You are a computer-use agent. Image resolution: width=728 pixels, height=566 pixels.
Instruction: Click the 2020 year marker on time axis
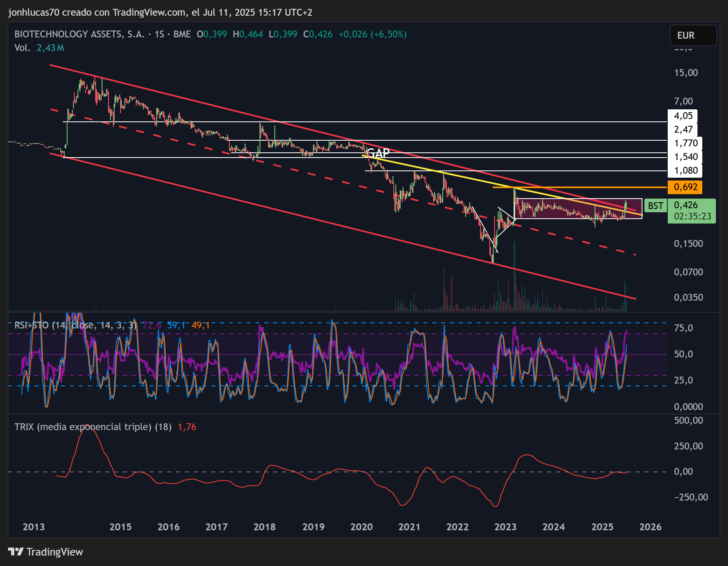(361, 527)
